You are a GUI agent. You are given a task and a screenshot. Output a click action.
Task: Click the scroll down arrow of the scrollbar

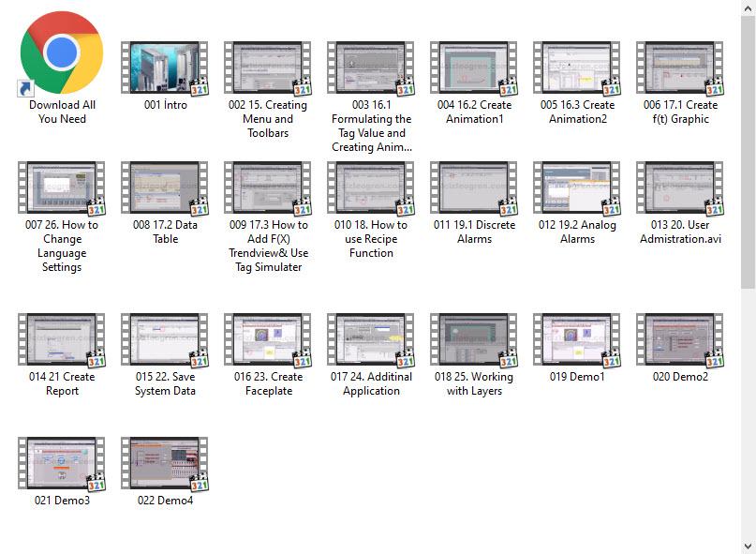coord(749,546)
